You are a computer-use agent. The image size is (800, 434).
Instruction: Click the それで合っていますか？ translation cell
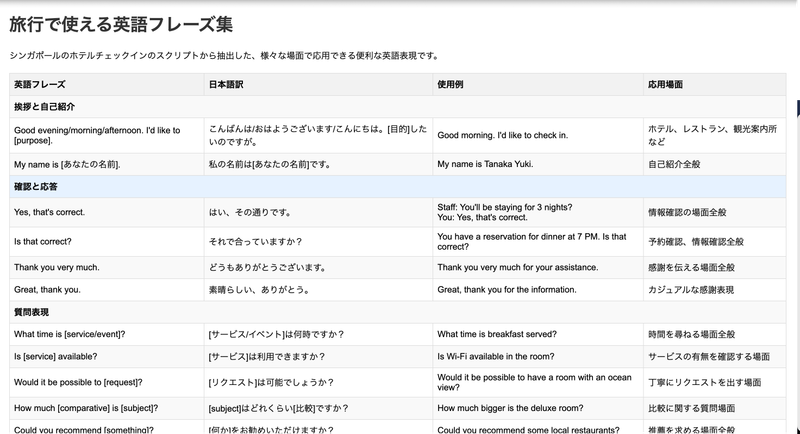[x=255, y=241]
